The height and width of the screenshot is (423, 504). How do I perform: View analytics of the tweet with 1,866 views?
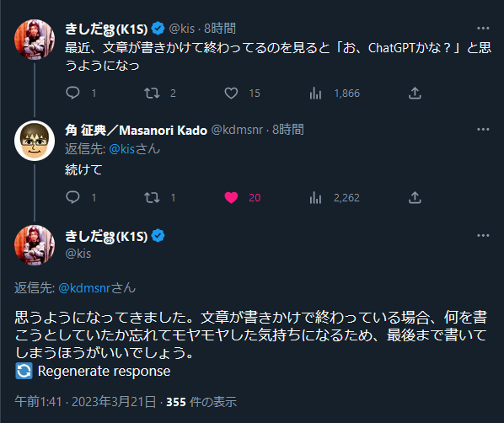[315, 94]
